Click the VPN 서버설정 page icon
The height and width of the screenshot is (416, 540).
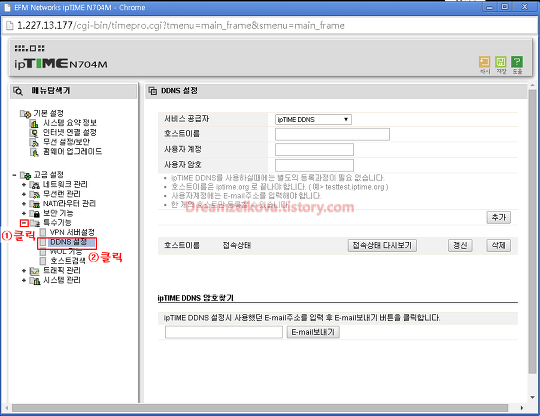pyautogui.click(x=43, y=232)
